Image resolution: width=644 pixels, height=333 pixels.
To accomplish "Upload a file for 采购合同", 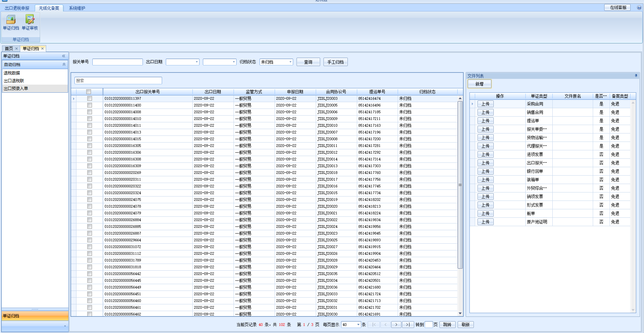I will pos(485,104).
